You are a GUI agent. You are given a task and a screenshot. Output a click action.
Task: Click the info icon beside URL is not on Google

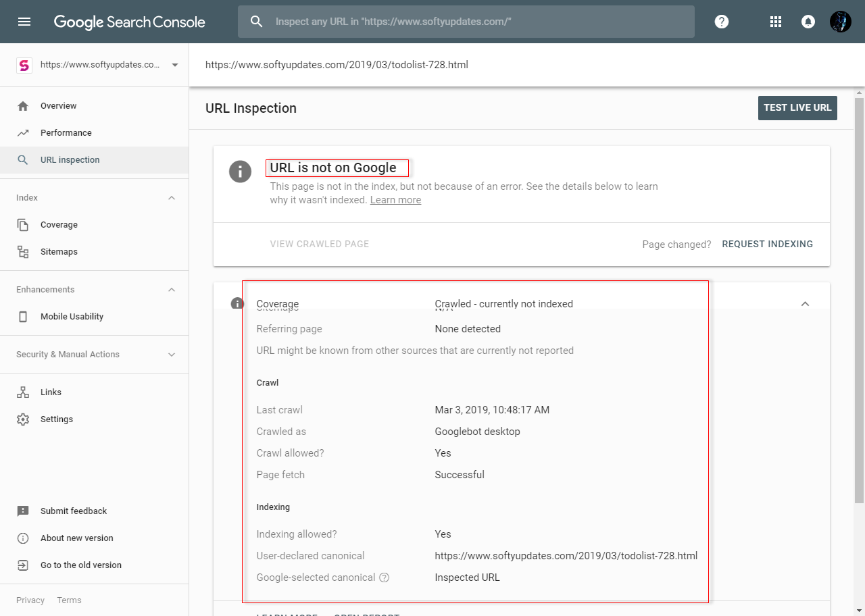[x=241, y=172]
